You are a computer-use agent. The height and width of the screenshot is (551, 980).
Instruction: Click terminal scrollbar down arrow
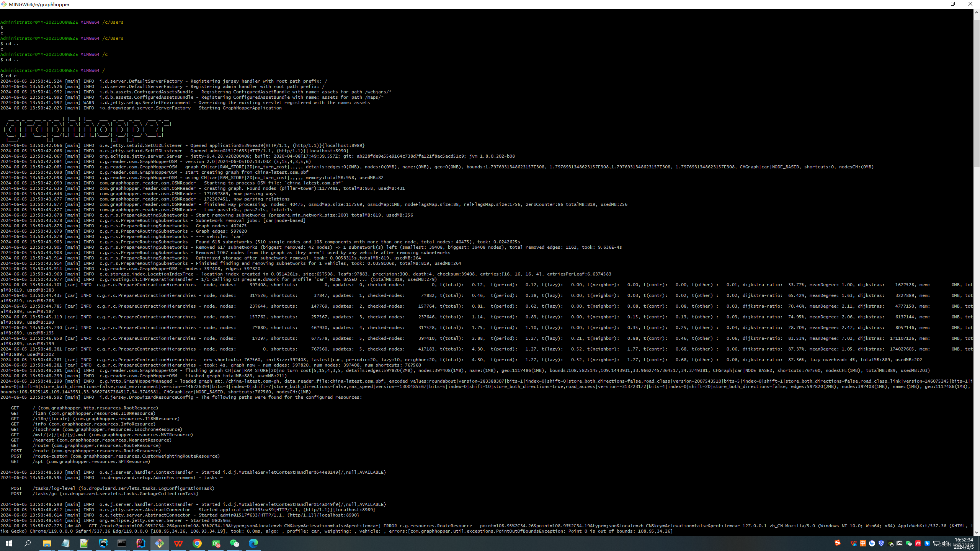977,532
